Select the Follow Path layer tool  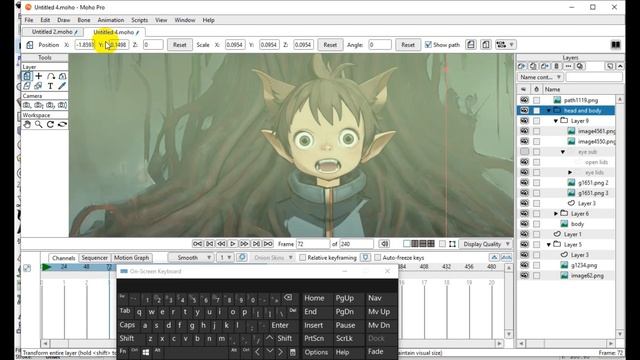pyautogui.click(x=51, y=76)
